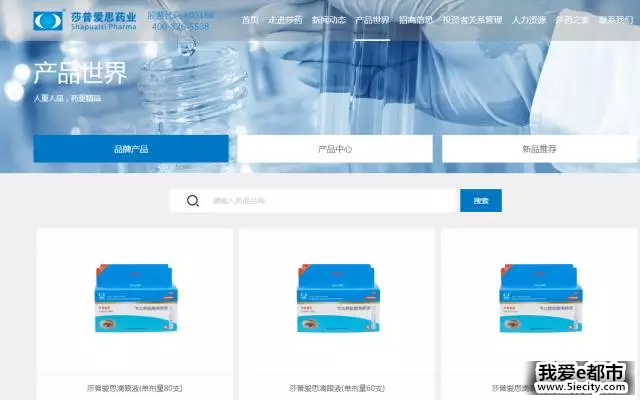Go to 人力资源 navigation item
The width and height of the screenshot is (640, 400).
click(x=529, y=20)
